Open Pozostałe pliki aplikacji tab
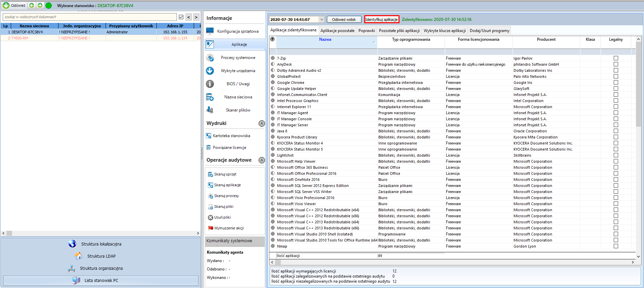 point(399,31)
